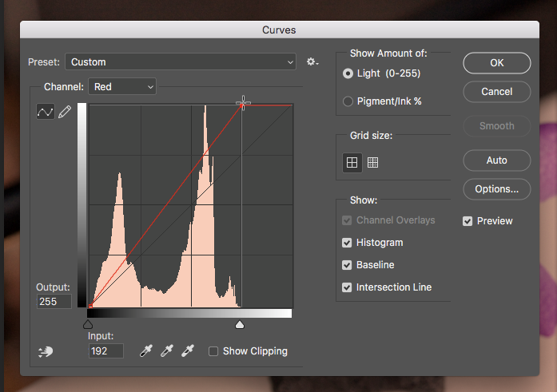This screenshot has width=557, height=392.
Task: Pick the gray point eyedropper
Action: (x=167, y=351)
